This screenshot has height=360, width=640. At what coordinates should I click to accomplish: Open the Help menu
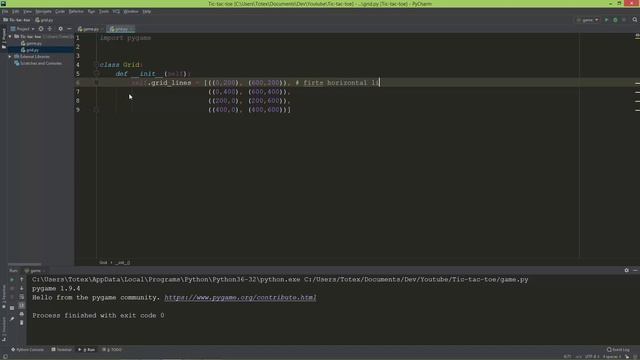pyautogui.click(x=147, y=11)
